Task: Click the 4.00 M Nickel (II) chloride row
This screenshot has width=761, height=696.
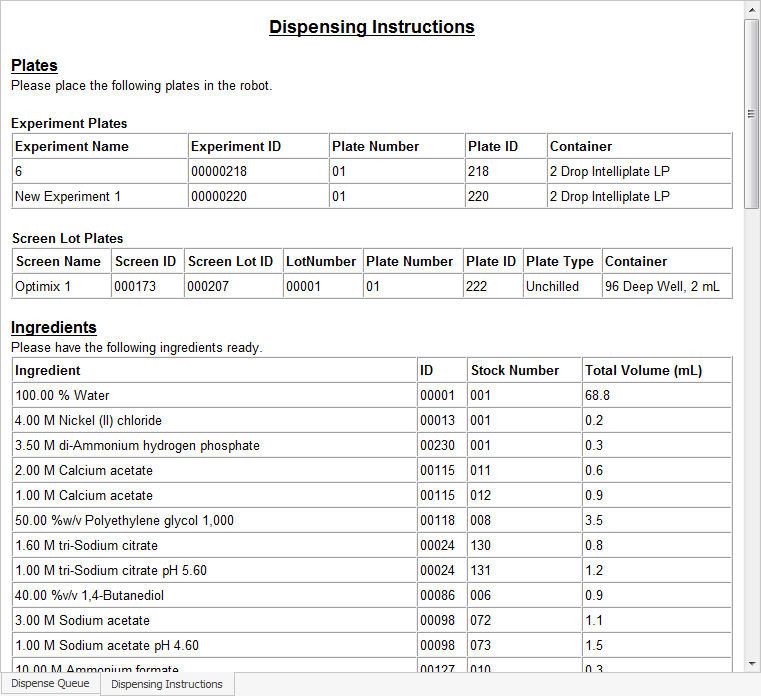Action: point(88,421)
